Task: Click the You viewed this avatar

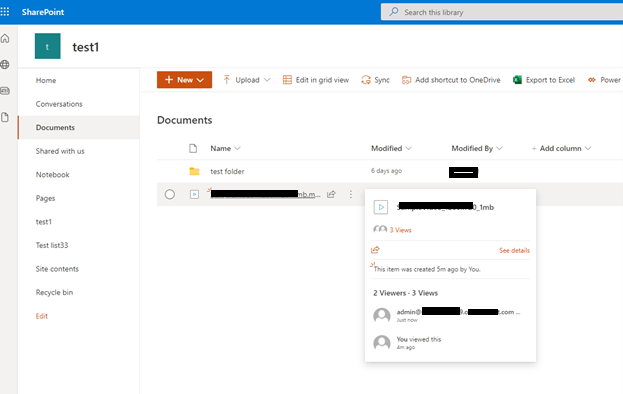Action: point(382,342)
